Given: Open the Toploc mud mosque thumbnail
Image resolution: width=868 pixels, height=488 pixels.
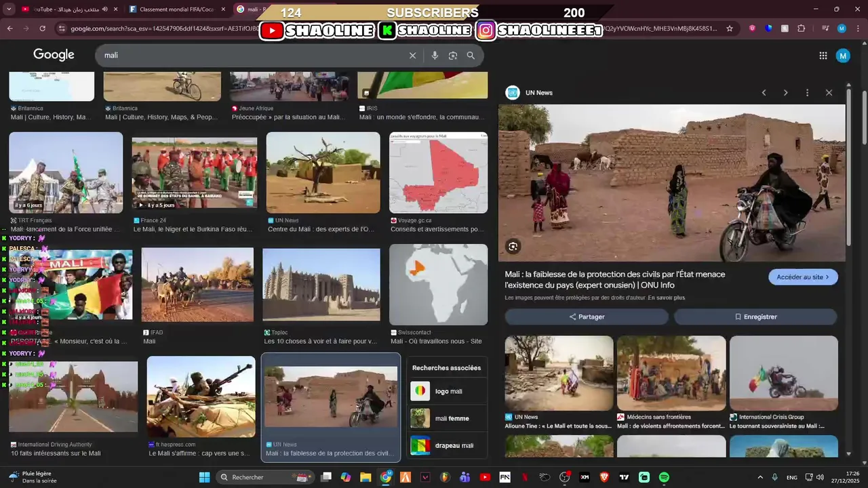Looking at the screenshot, I should click(321, 285).
